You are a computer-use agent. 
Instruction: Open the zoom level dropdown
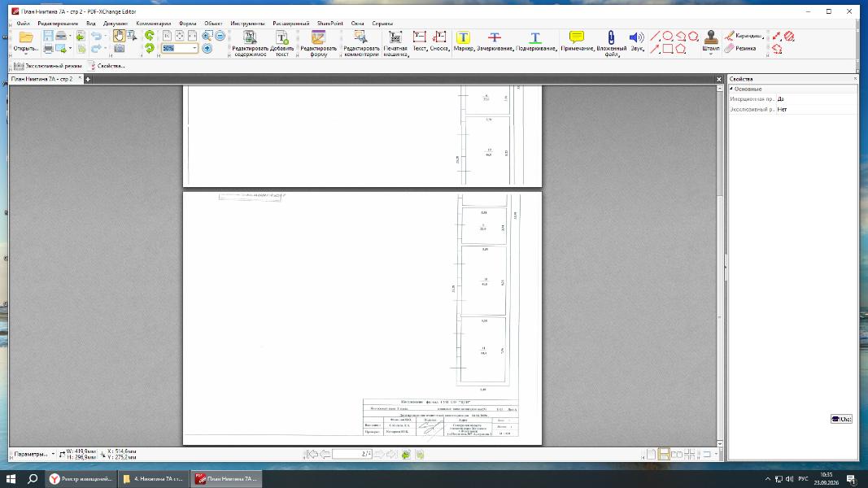tap(194, 49)
